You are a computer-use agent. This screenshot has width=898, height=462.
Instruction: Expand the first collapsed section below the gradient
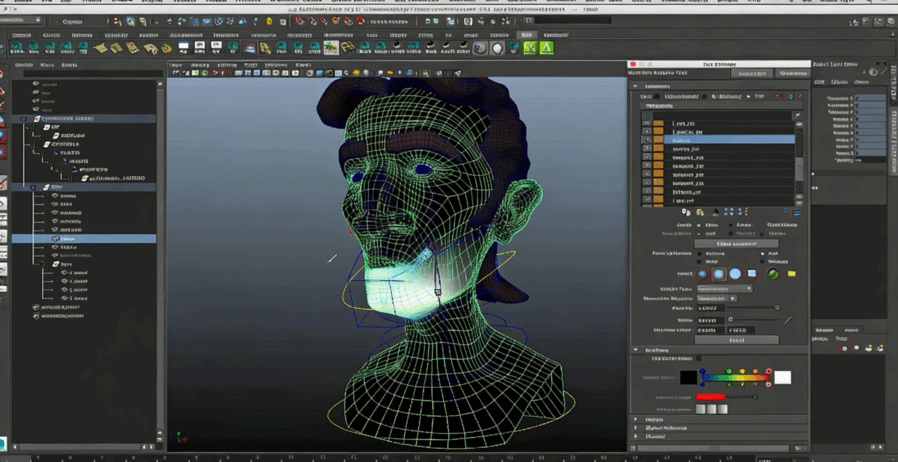pyautogui.click(x=636, y=420)
